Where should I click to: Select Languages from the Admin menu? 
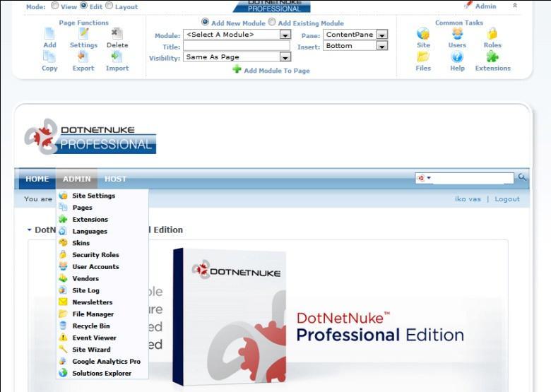(90, 231)
